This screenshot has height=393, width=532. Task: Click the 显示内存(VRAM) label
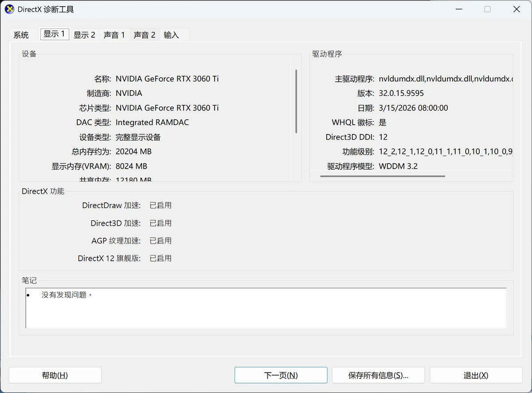(x=82, y=166)
